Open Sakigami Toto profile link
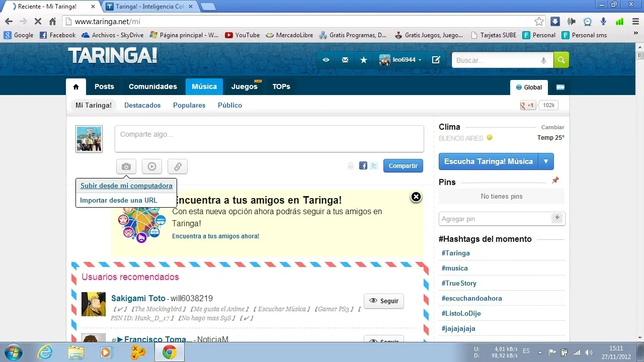 pyautogui.click(x=138, y=298)
